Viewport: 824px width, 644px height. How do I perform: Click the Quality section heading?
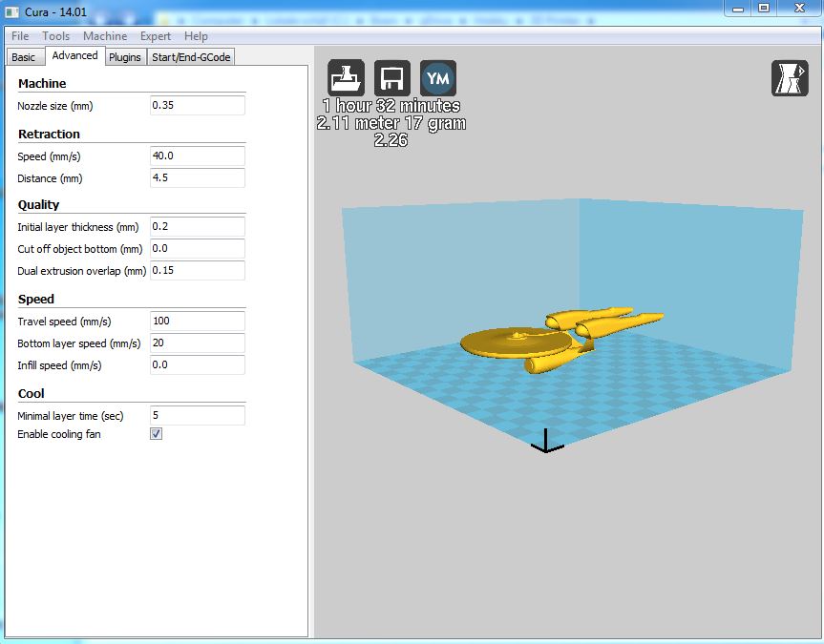[38, 205]
